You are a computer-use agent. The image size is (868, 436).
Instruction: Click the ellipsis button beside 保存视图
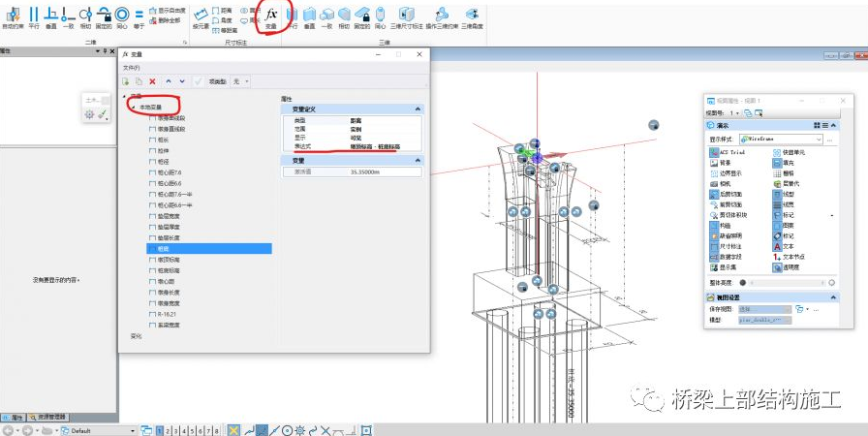(816, 310)
